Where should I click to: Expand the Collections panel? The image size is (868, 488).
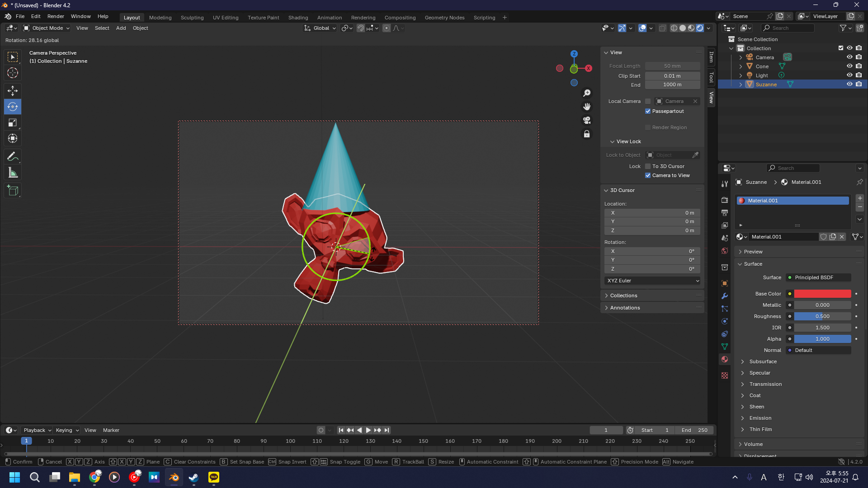[x=623, y=296]
